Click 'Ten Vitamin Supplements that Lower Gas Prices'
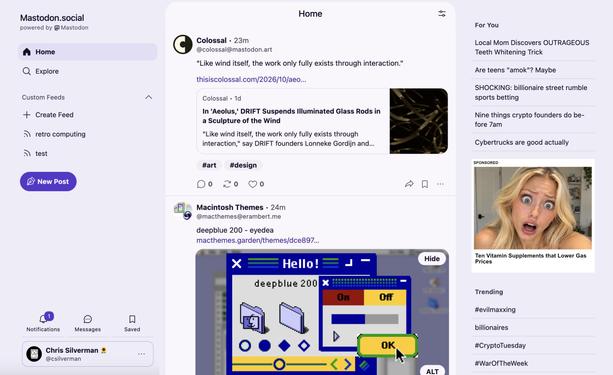 click(531, 258)
